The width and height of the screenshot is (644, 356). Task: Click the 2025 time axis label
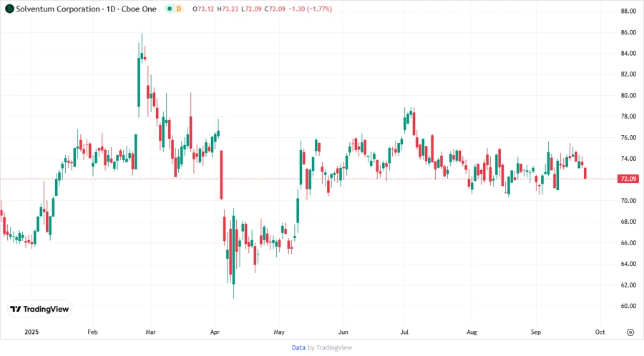31,332
